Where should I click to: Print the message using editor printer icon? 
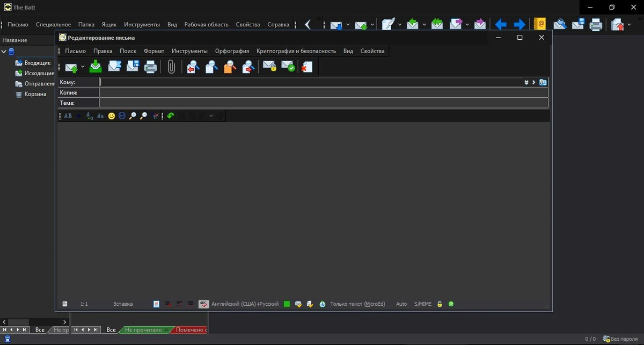click(x=151, y=67)
